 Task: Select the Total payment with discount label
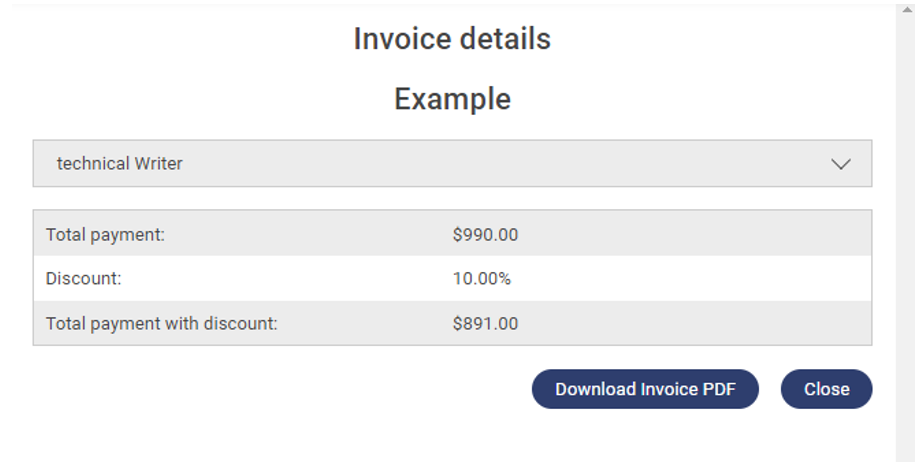point(161,324)
